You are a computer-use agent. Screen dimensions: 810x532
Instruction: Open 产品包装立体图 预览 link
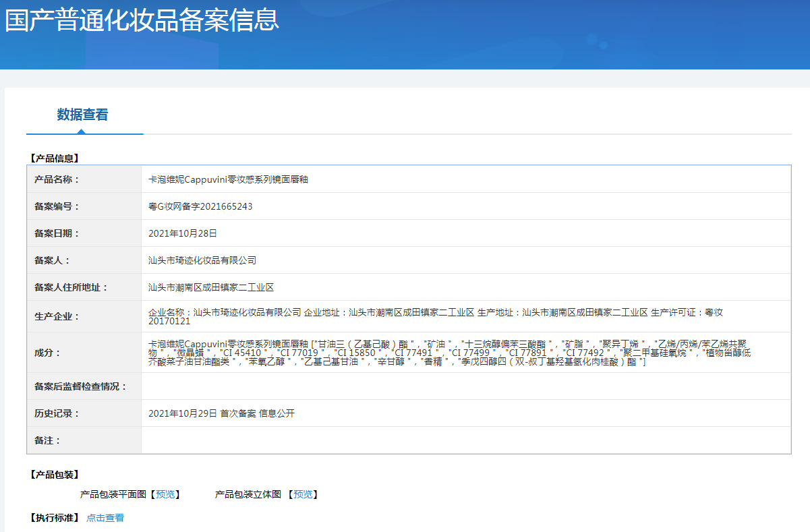(x=303, y=494)
